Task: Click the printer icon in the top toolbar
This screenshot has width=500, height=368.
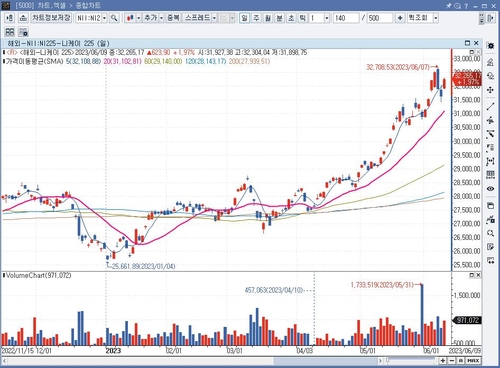Action: [x=23, y=18]
